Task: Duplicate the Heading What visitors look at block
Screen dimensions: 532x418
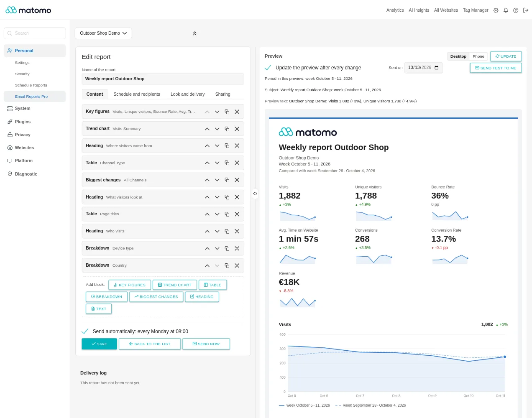Action: point(227,197)
